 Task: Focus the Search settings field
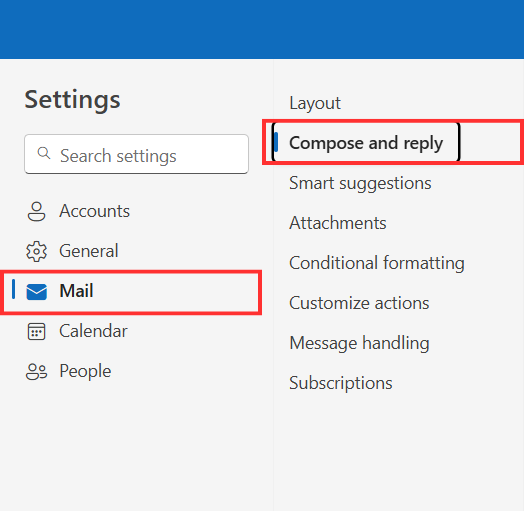pos(136,154)
